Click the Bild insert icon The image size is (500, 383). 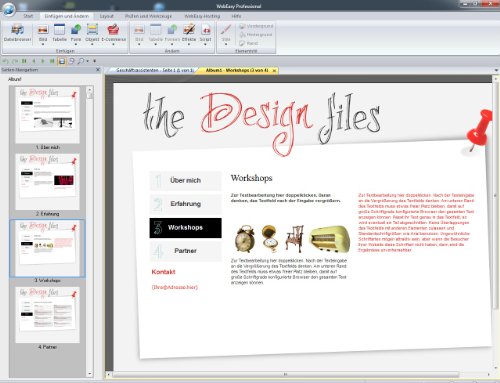click(x=43, y=33)
